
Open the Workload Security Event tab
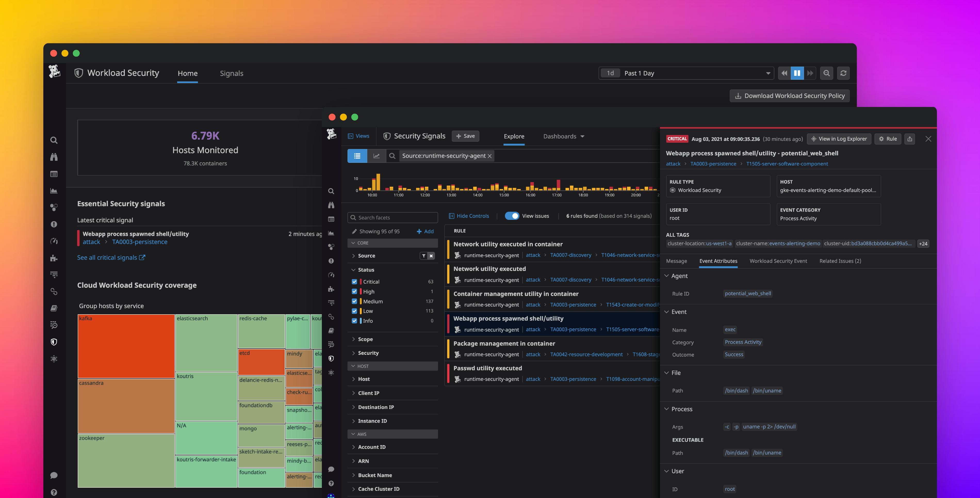tap(778, 261)
